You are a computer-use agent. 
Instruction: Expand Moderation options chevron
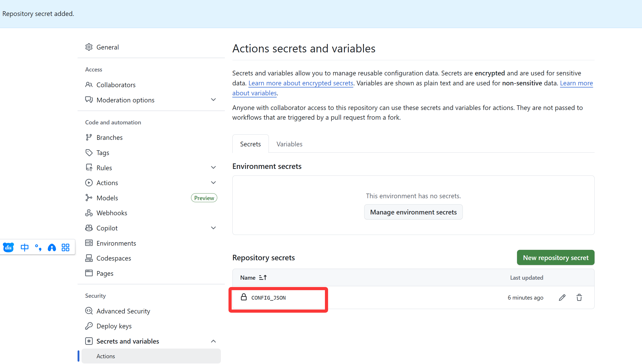(213, 100)
